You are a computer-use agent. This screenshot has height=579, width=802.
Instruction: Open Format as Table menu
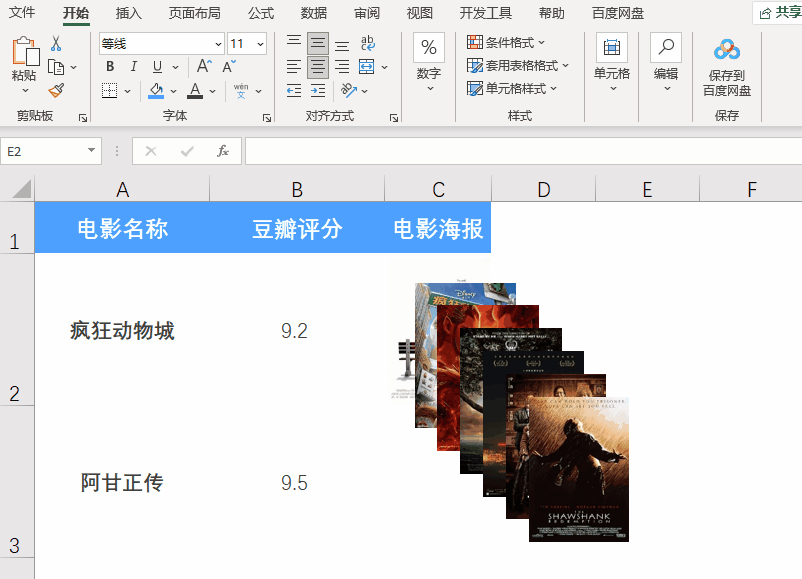click(518, 65)
